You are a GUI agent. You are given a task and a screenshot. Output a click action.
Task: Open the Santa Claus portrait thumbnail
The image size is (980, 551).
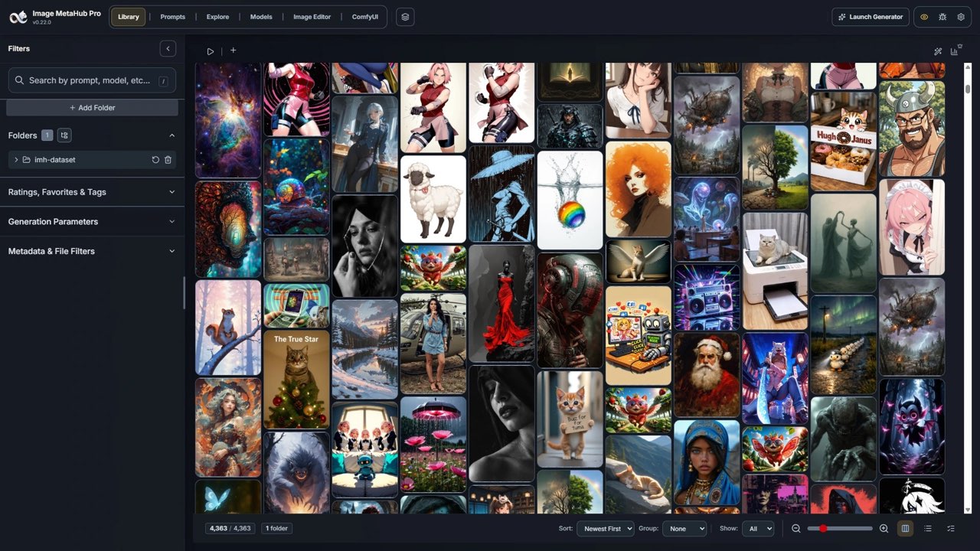click(707, 374)
